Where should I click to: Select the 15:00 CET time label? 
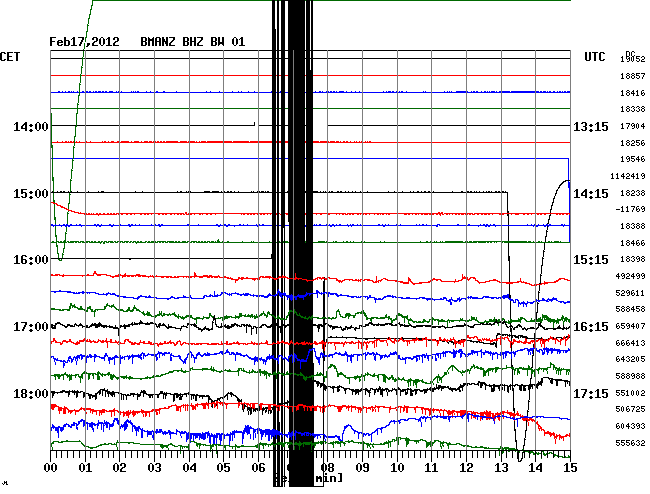pyautogui.click(x=31, y=194)
